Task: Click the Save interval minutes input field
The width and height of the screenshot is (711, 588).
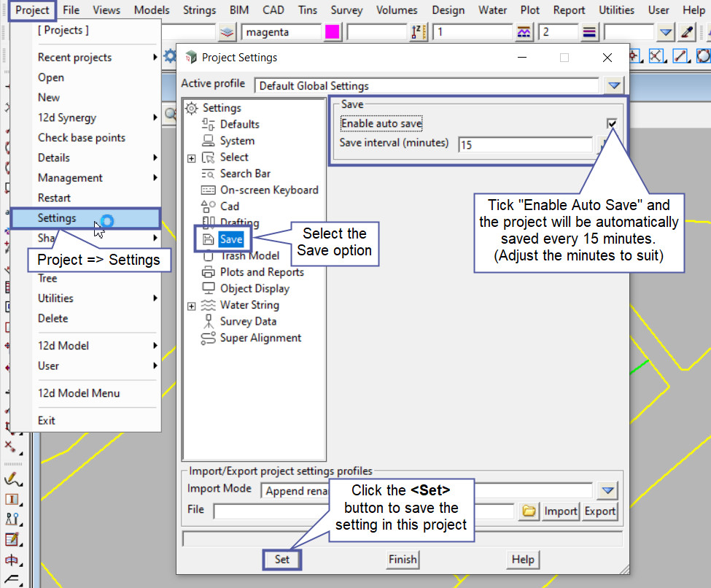Action: (x=525, y=144)
